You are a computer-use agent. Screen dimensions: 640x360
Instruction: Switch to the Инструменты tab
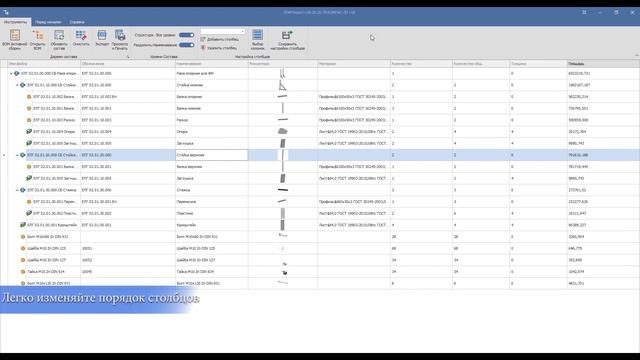click(x=15, y=22)
